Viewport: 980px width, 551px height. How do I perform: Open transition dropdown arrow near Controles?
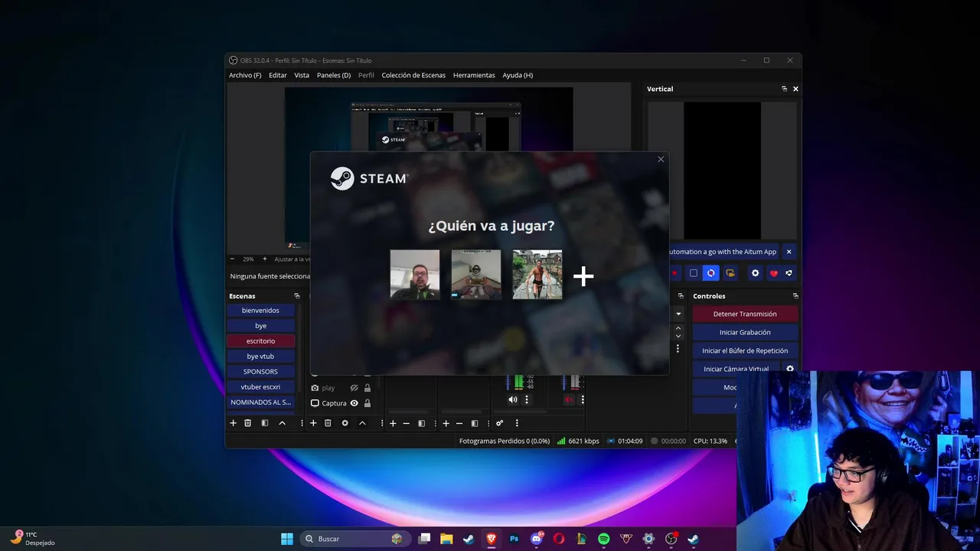pos(678,314)
